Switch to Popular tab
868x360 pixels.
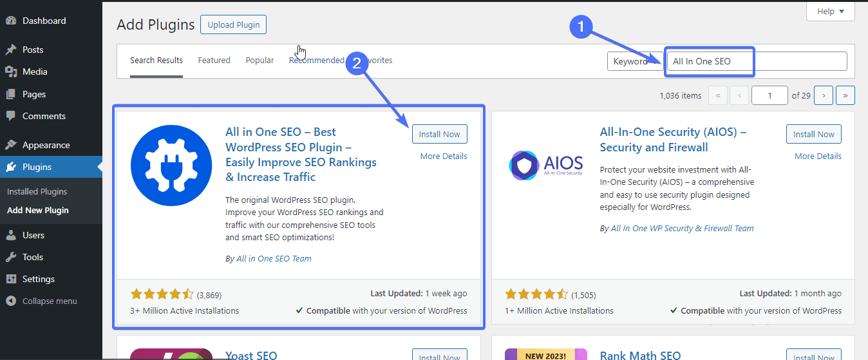[x=260, y=60]
